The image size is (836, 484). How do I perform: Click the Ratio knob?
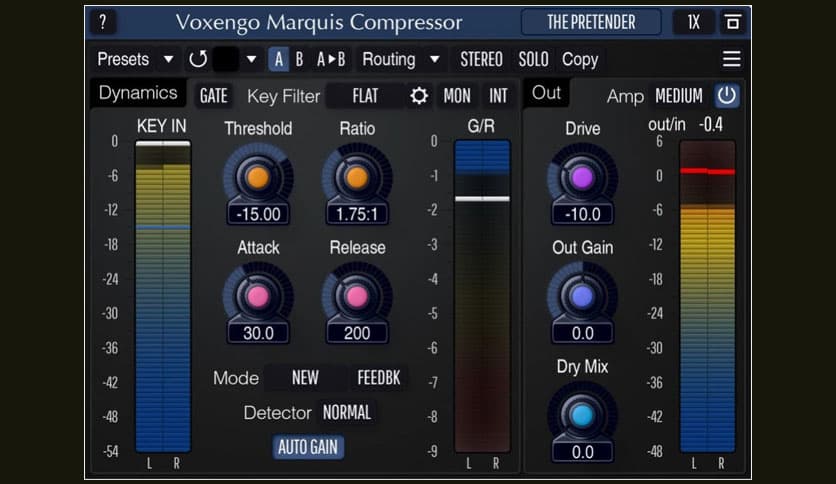click(357, 178)
